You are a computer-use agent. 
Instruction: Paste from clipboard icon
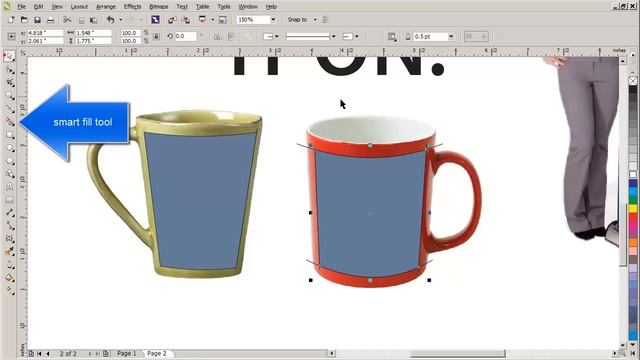coord(93,20)
